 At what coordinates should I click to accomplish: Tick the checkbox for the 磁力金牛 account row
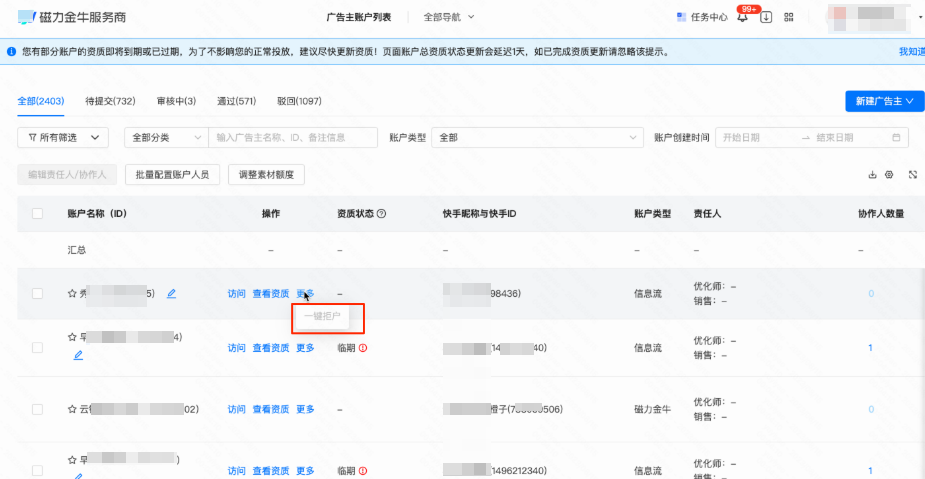[37, 409]
